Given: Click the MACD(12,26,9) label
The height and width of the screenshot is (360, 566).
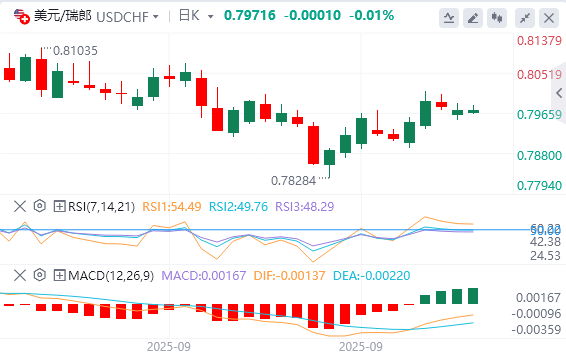Looking at the screenshot, I should pos(111,276).
